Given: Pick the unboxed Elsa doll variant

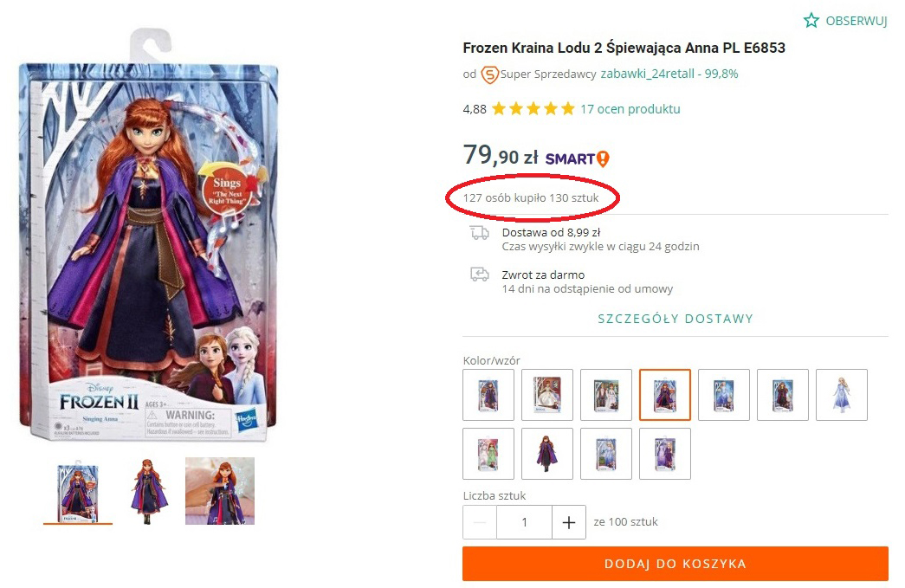Looking at the screenshot, I should point(842,395).
